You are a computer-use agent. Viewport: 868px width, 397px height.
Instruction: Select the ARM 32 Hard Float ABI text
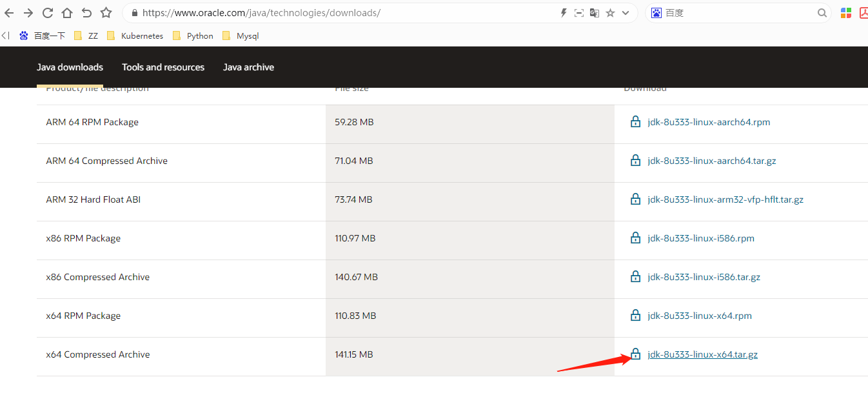[x=94, y=199]
